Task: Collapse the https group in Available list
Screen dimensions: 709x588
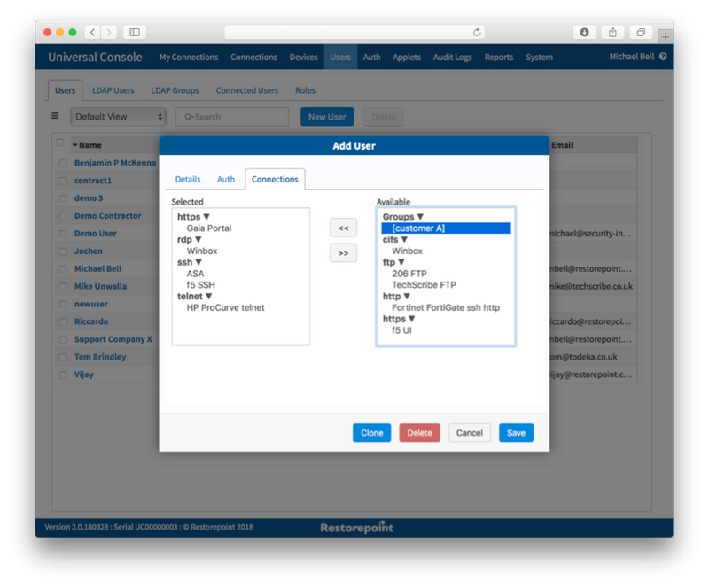Action: coord(411,319)
